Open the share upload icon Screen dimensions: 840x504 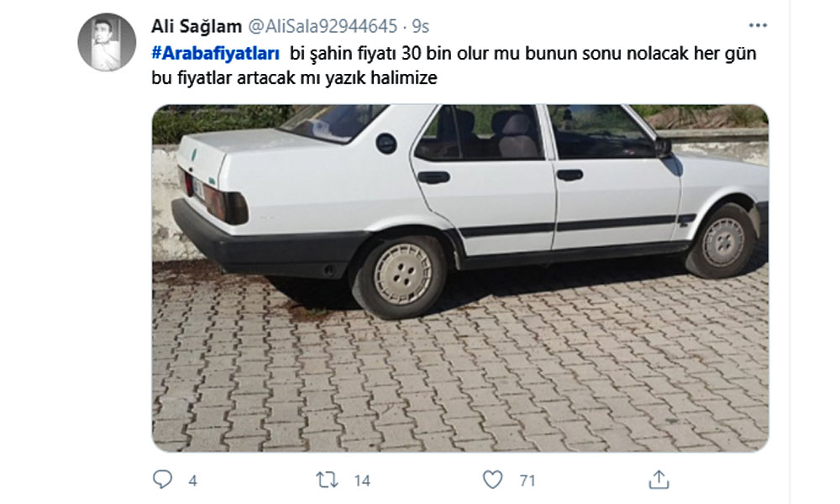click(659, 480)
